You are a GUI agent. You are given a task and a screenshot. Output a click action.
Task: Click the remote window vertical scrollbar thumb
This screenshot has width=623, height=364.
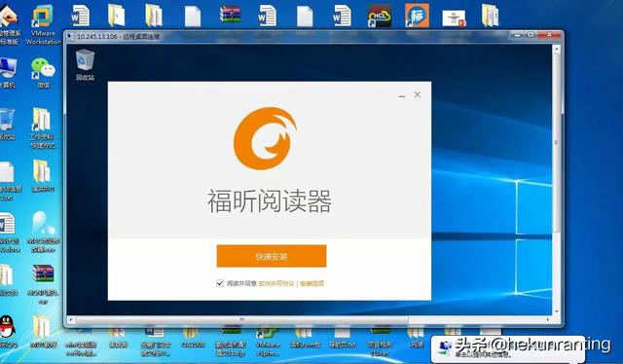[556, 142]
